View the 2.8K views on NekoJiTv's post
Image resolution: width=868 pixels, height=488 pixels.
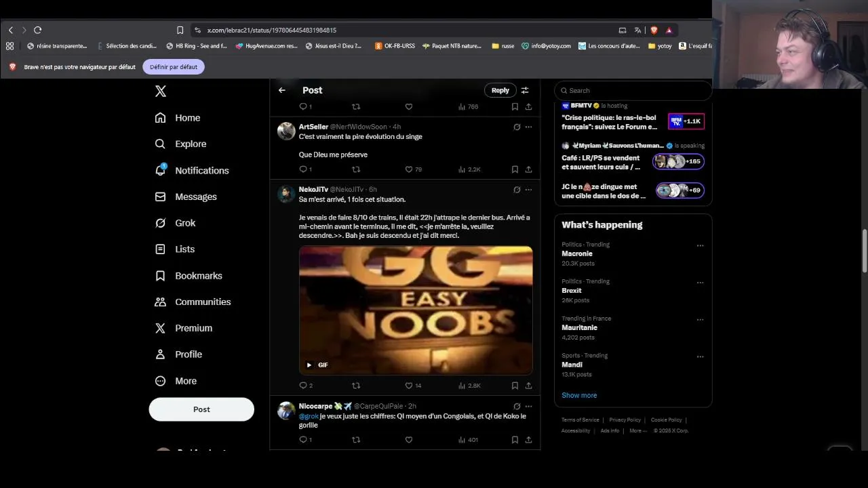tap(469, 386)
